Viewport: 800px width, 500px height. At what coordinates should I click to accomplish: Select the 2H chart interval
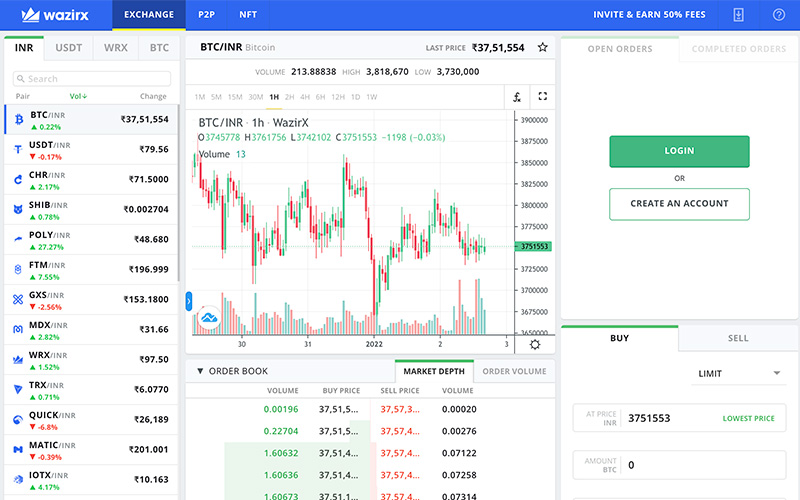[289, 97]
